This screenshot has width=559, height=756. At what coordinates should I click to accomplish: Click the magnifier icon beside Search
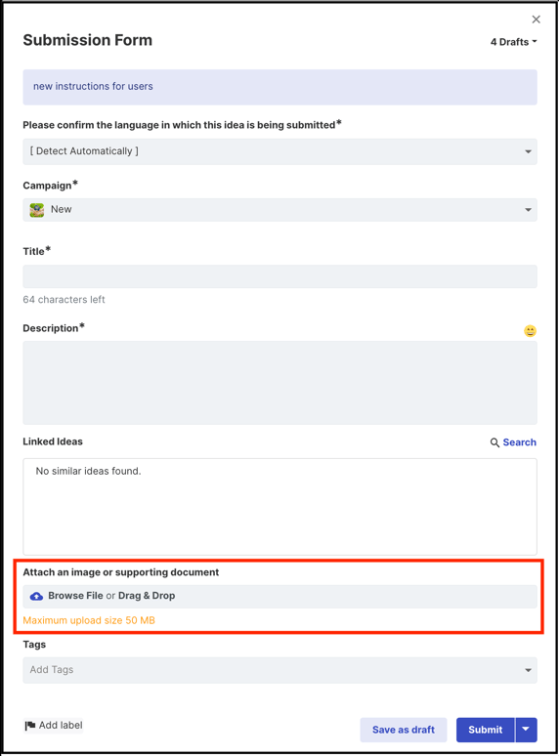494,442
